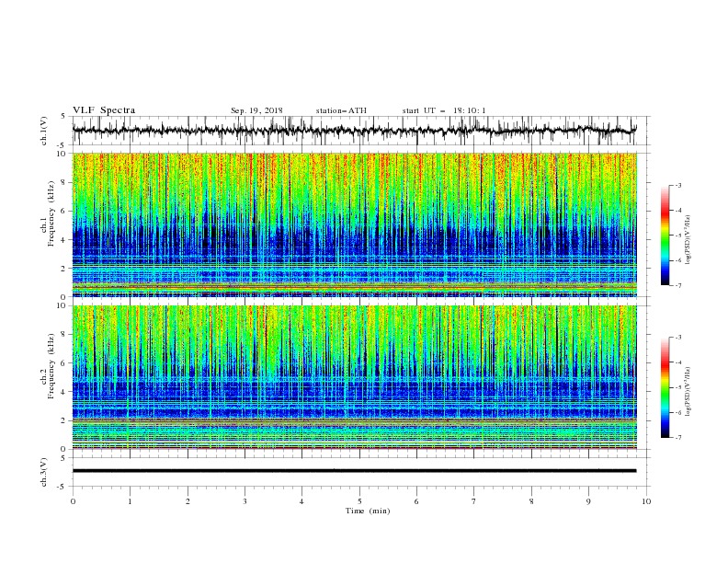Click the "-5" tick on the ch.3(V) axis
This screenshot has width=728, height=563.
pos(63,487)
